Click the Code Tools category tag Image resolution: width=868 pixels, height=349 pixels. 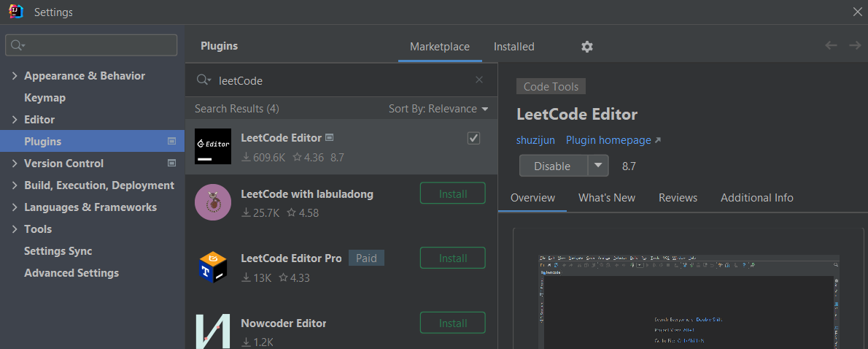tap(551, 86)
